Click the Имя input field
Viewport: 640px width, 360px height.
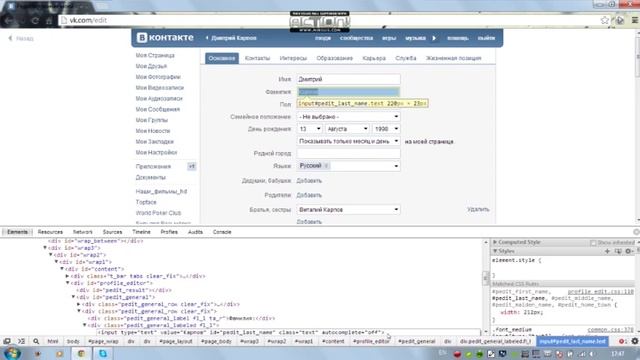point(348,79)
